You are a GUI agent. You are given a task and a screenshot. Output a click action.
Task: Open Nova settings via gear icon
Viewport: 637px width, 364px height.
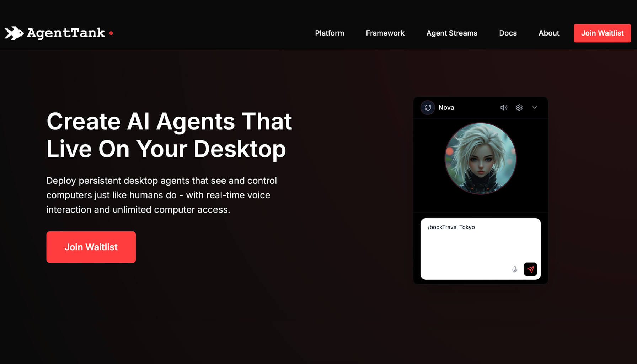(519, 107)
